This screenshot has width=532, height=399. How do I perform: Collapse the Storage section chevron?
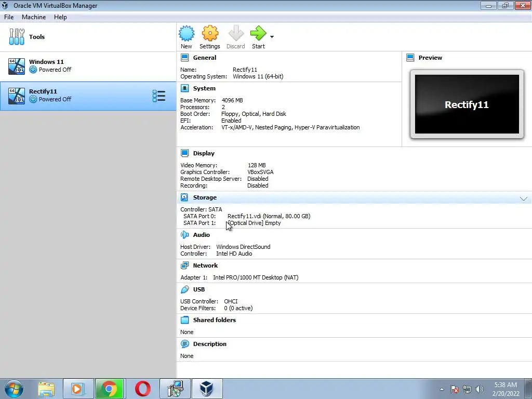524,198
